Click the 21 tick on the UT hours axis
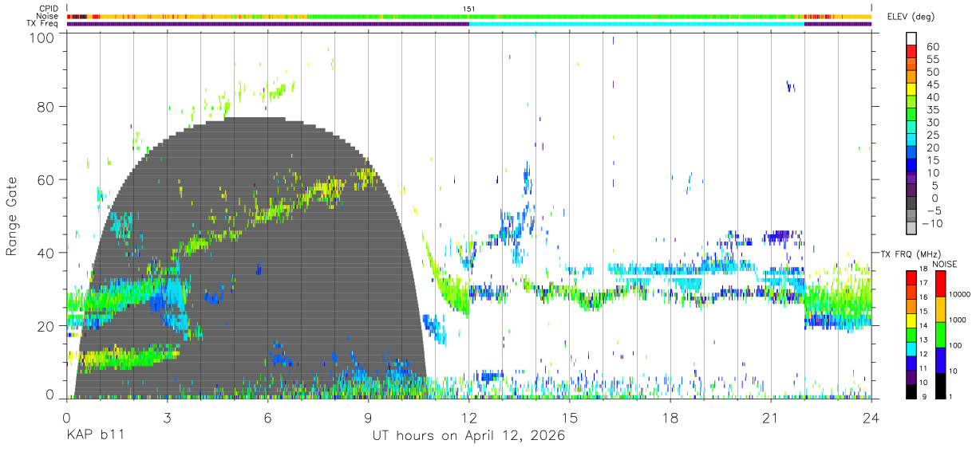Screen dimensions: 980x452 (x=771, y=419)
